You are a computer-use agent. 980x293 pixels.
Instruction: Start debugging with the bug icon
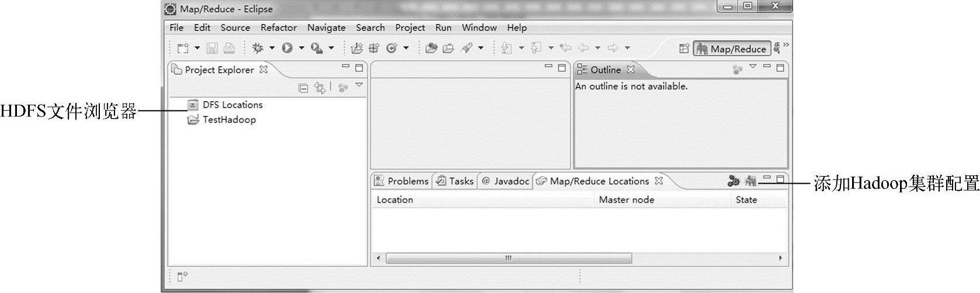[258, 48]
